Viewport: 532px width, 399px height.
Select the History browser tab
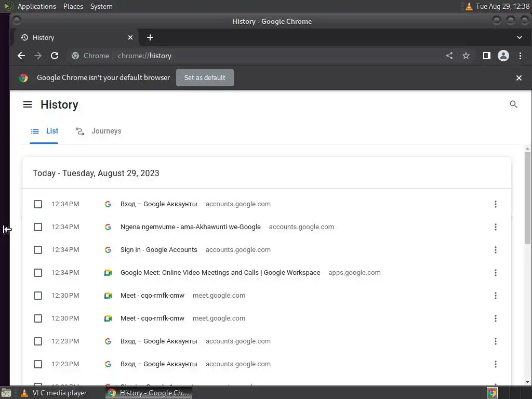tap(76, 37)
